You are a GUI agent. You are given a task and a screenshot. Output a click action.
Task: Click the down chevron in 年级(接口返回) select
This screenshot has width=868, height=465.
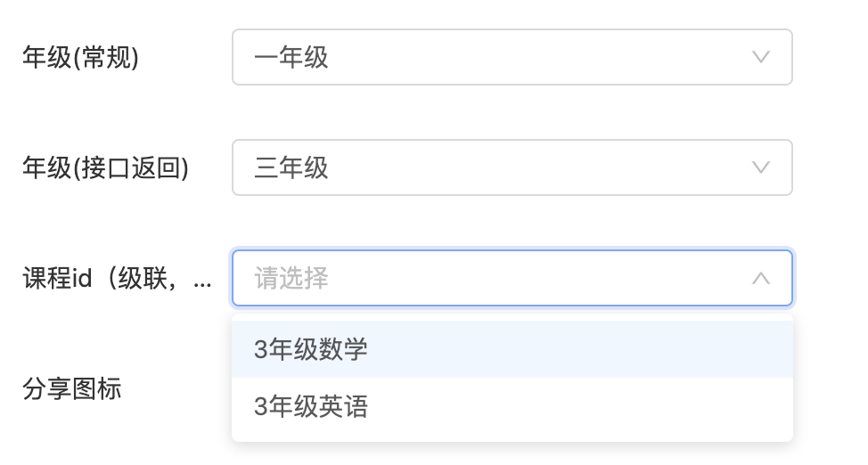(760, 167)
